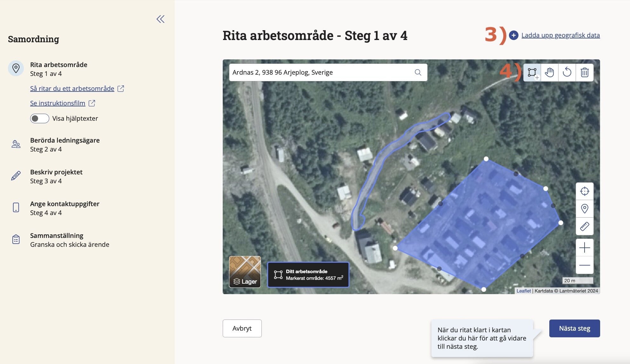Collapse the left sidebar panel
The width and height of the screenshot is (630, 364).
pyautogui.click(x=160, y=18)
